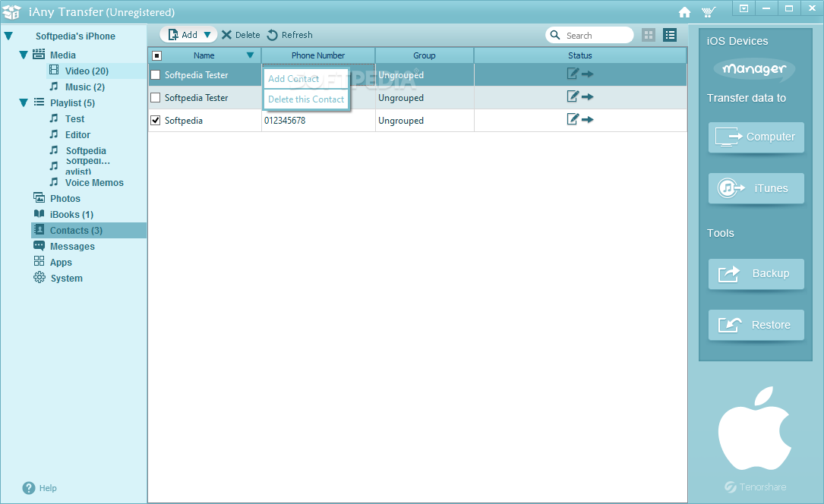Open the Test playlist

point(74,119)
